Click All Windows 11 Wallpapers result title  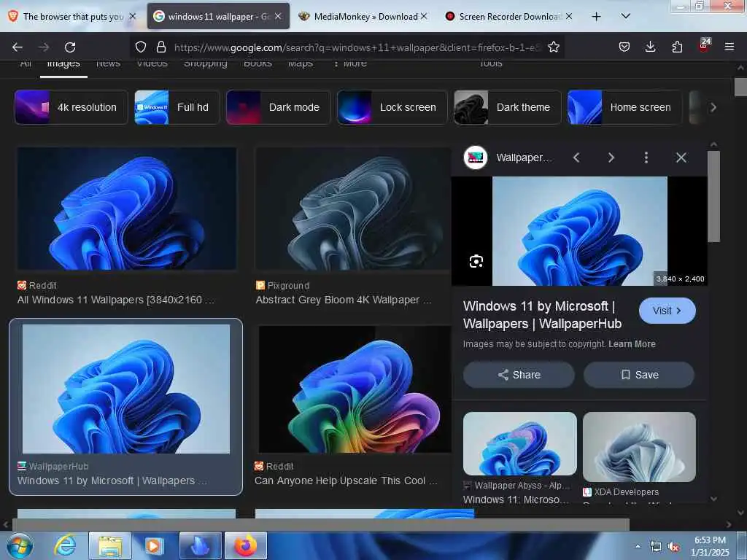pos(116,300)
